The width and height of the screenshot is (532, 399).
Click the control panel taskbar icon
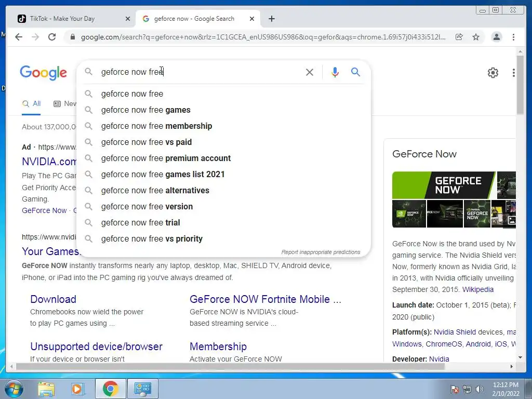[x=142, y=389]
